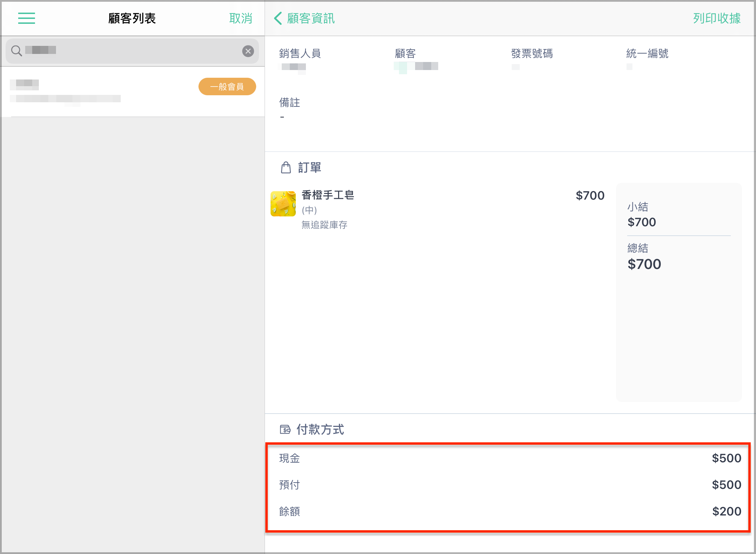Click the $200 餘額 amount
The width and height of the screenshot is (756, 554).
click(x=727, y=511)
